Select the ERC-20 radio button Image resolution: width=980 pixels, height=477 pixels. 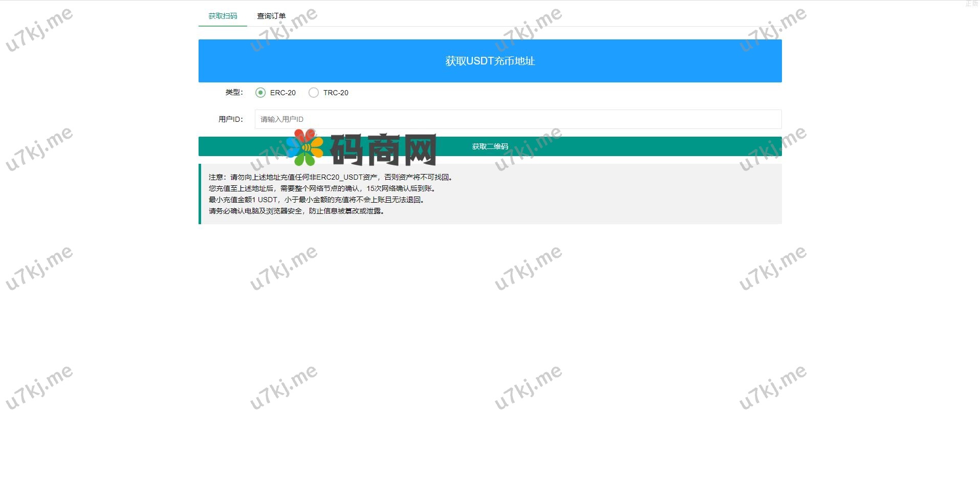[x=260, y=93]
